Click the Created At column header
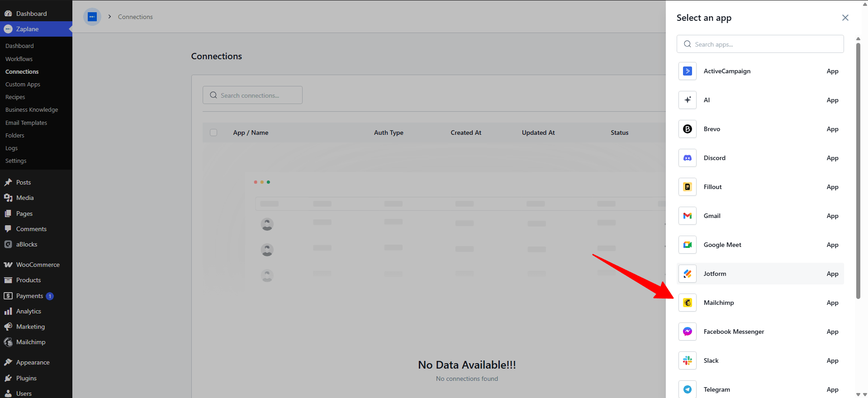868x398 pixels. 466,133
